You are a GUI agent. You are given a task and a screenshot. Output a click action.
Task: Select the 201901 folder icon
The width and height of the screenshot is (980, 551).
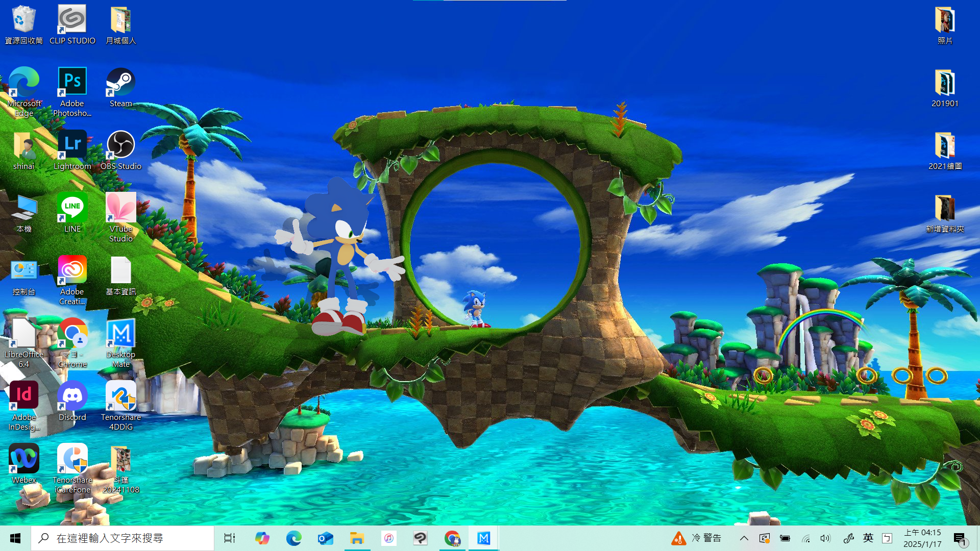(945, 88)
